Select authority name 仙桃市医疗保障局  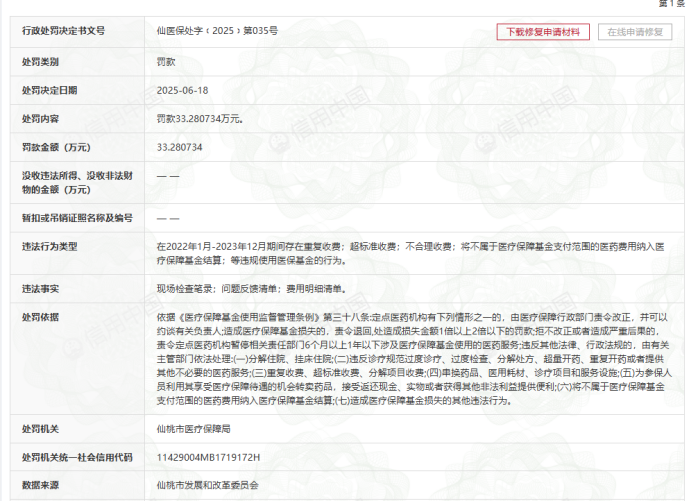coord(193,429)
